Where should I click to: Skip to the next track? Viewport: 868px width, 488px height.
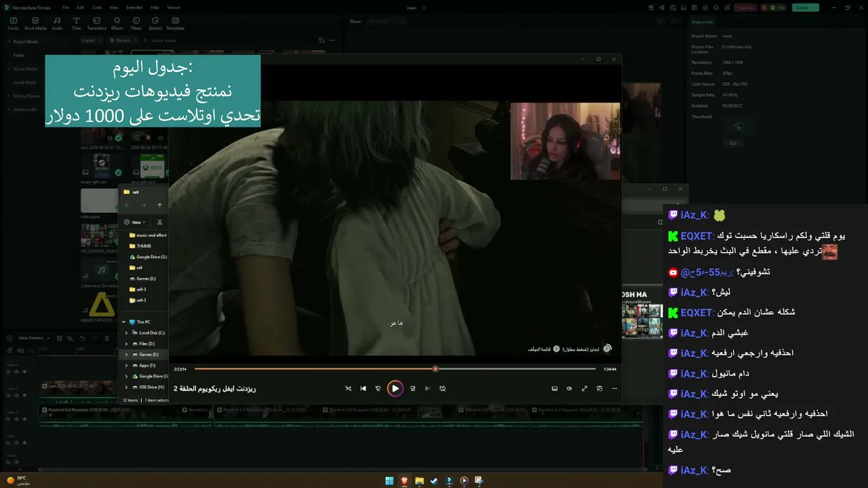[427, 388]
